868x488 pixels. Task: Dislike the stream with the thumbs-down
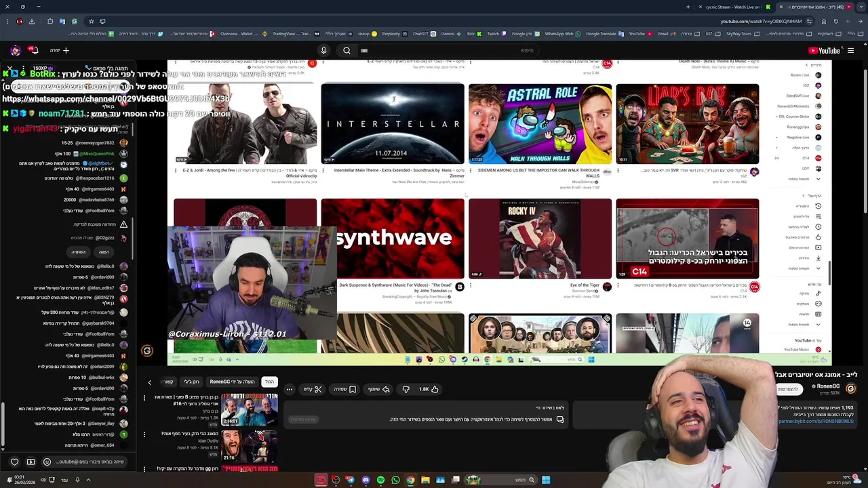[x=406, y=389]
